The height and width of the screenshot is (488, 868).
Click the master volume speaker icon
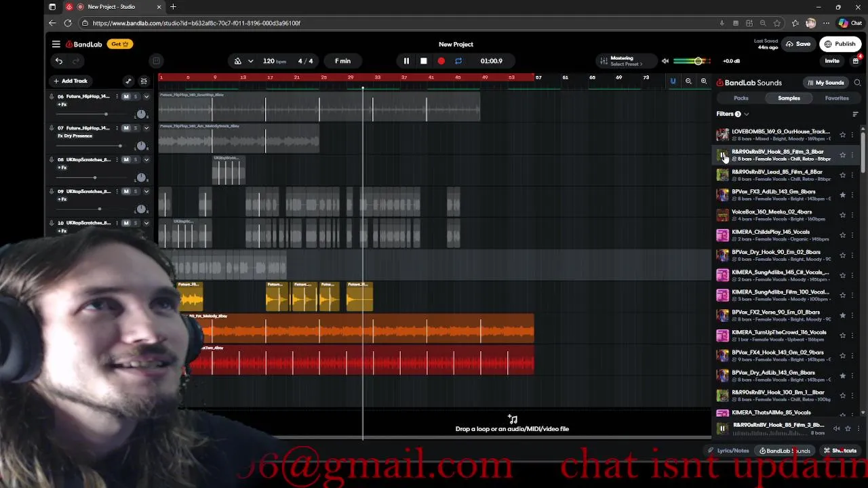665,61
